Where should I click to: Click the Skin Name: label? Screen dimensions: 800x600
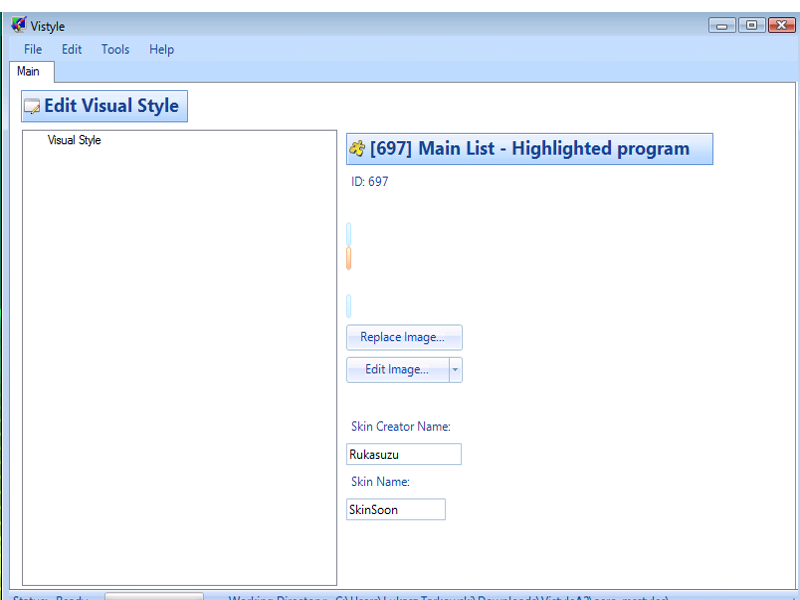(380, 482)
